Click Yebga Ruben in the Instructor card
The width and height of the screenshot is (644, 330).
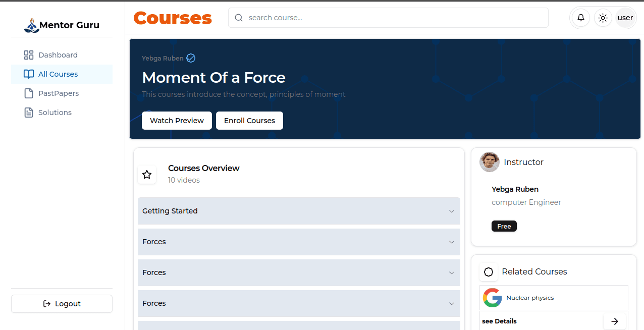pos(515,189)
